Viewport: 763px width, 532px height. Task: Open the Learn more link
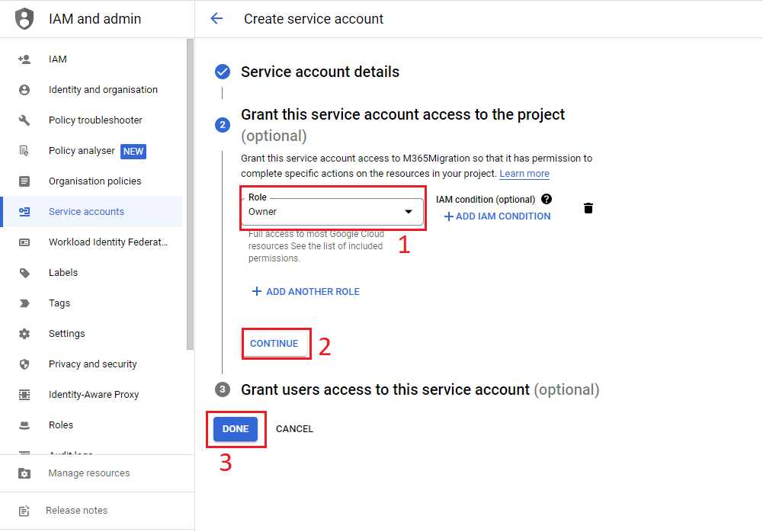pos(524,174)
